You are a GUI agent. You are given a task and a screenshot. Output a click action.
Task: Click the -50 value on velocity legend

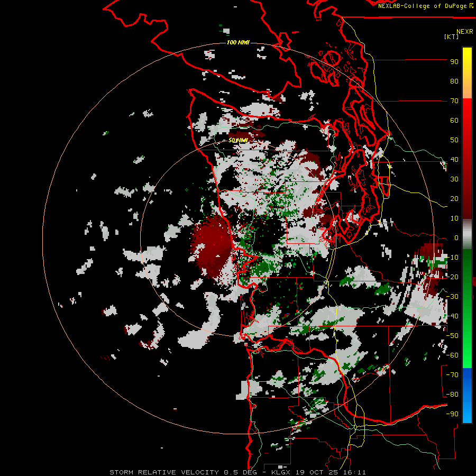452,336
